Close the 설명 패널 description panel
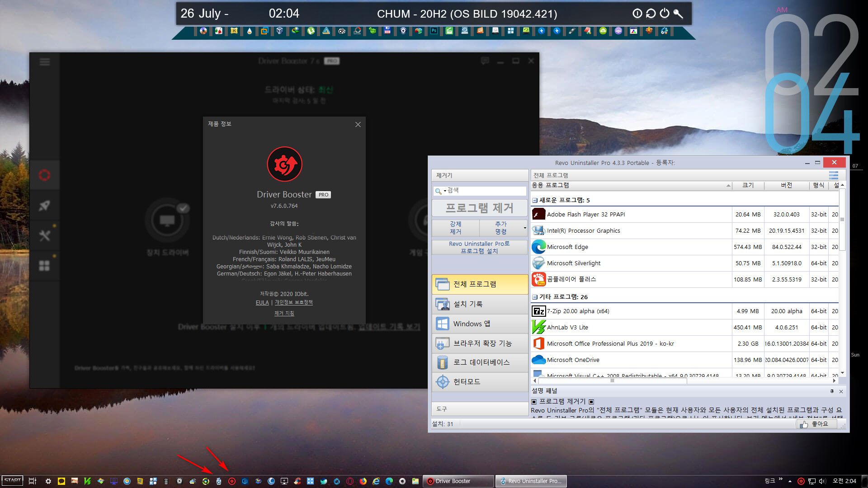Viewport: 868px width, 488px height. pyautogui.click(x=841, y=391)
